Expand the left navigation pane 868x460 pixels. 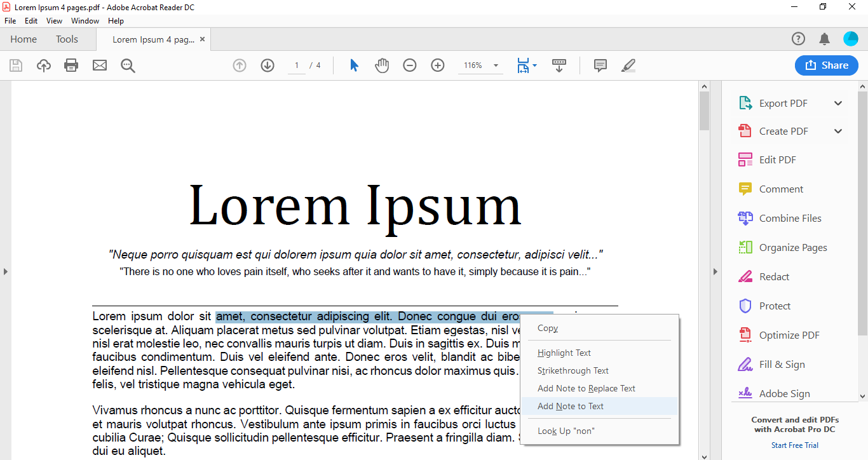pos(5,271)
